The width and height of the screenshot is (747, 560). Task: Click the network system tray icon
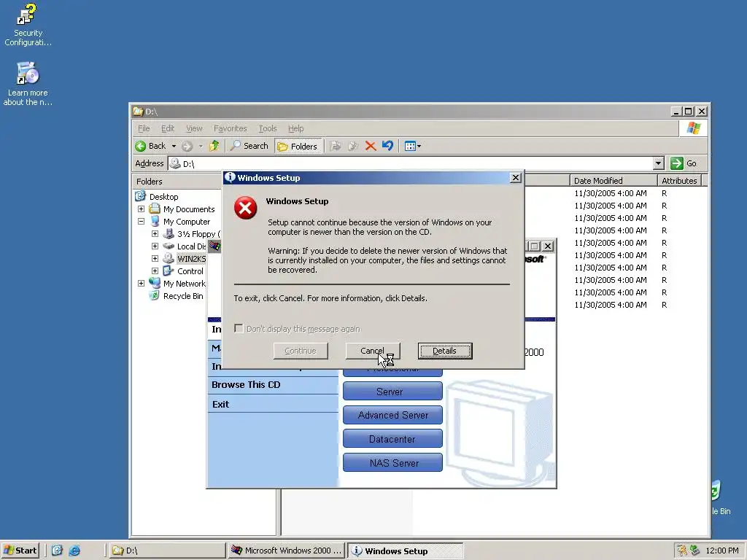(695, 551)
